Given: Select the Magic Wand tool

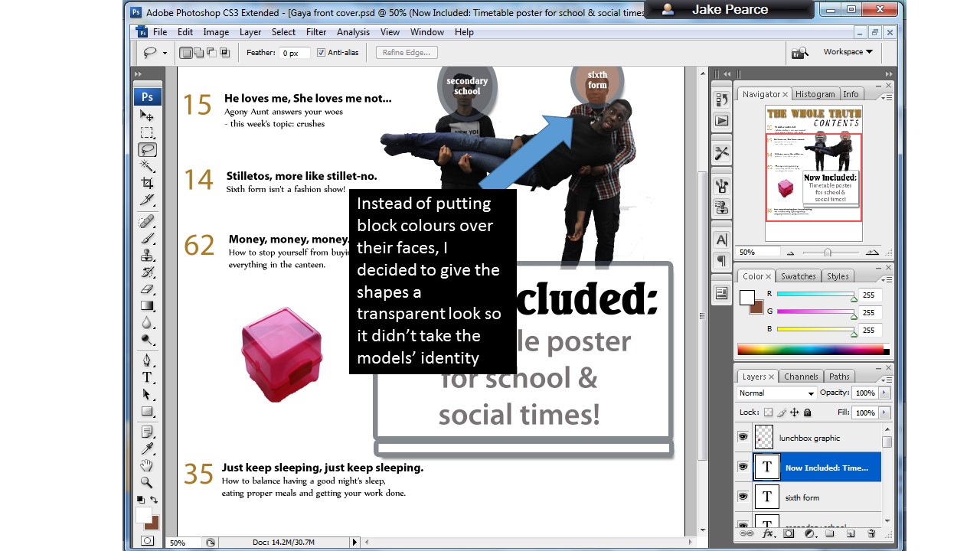Looking at the screenshot, I should (x=147, y=166).
